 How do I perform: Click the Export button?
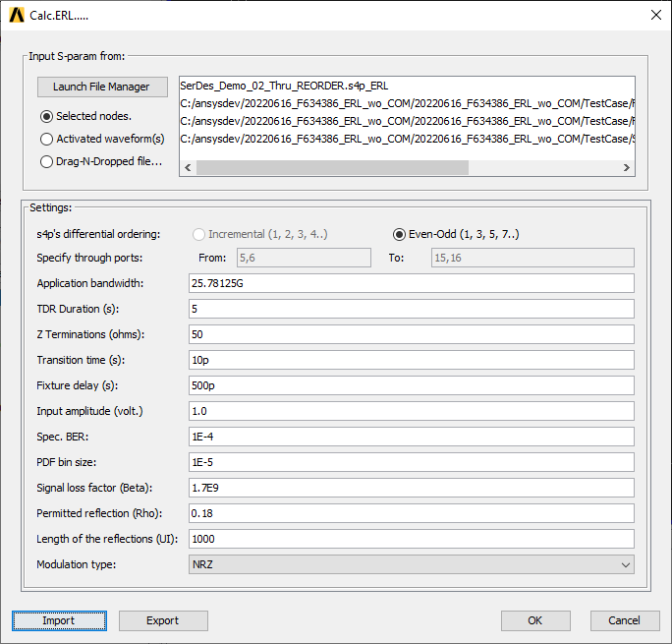click(x=163, y=620)
